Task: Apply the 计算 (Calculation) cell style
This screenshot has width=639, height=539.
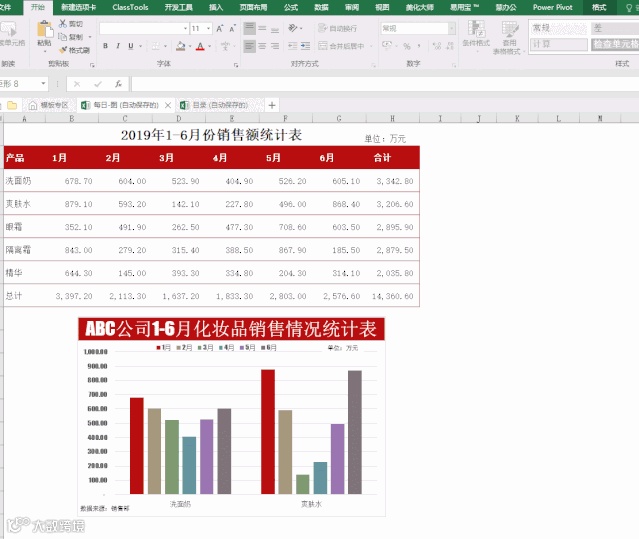Action: [x=558, y=44]
